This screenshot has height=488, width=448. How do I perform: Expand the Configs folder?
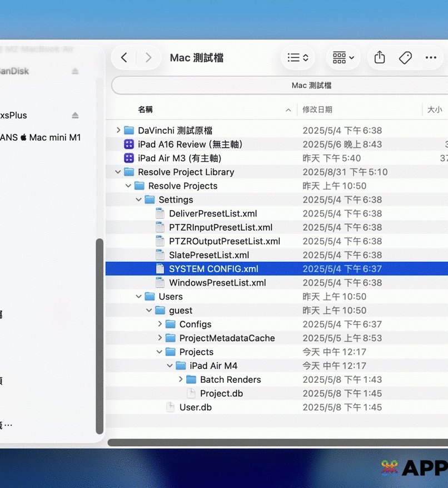[x=160, y=324]
